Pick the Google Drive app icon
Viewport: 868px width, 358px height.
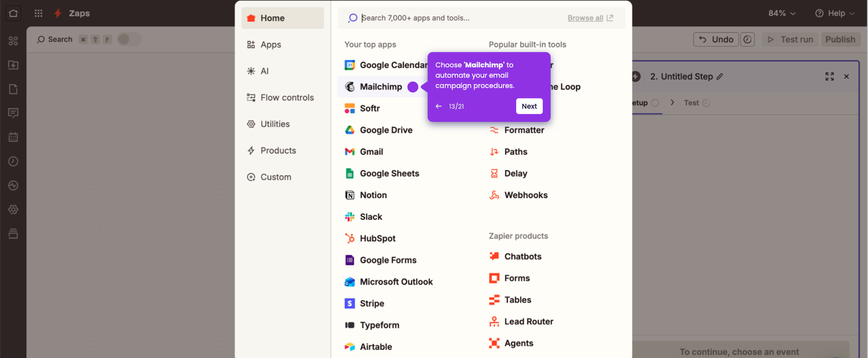coord(350,130)
